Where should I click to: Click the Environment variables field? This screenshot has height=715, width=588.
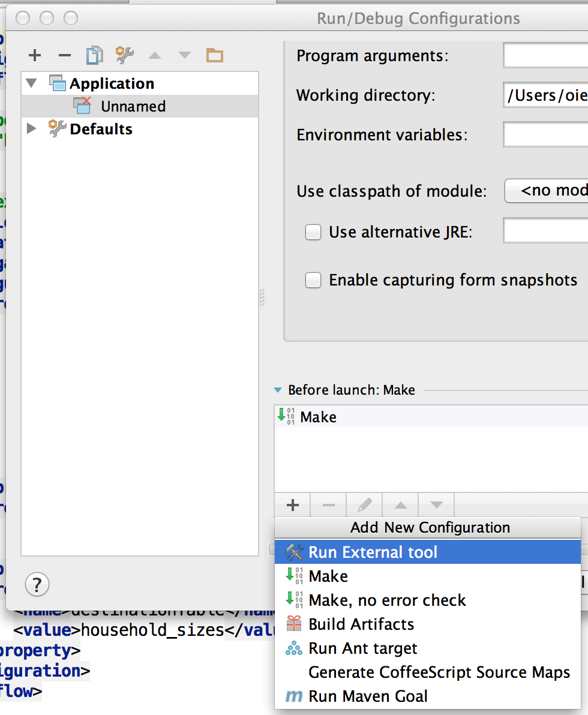545,134
